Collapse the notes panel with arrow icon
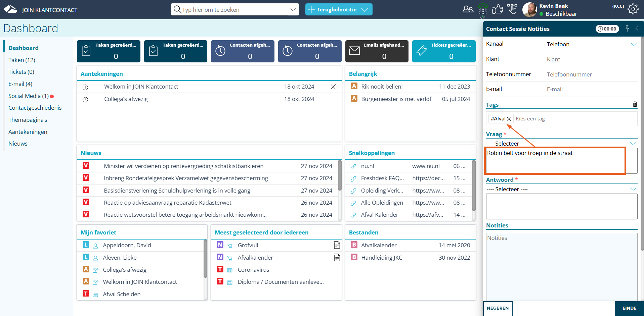The height and width of the screenshot is (316, 644). coord(638,29)
